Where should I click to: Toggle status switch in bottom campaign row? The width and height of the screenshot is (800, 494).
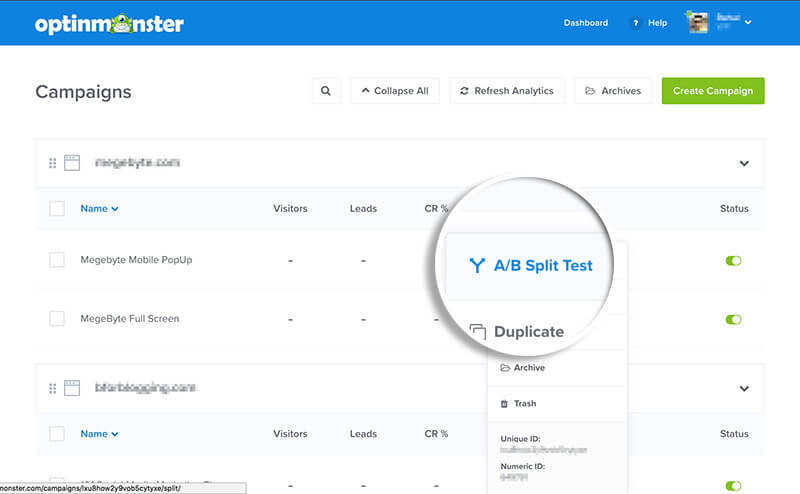click(x=733, y=486)
